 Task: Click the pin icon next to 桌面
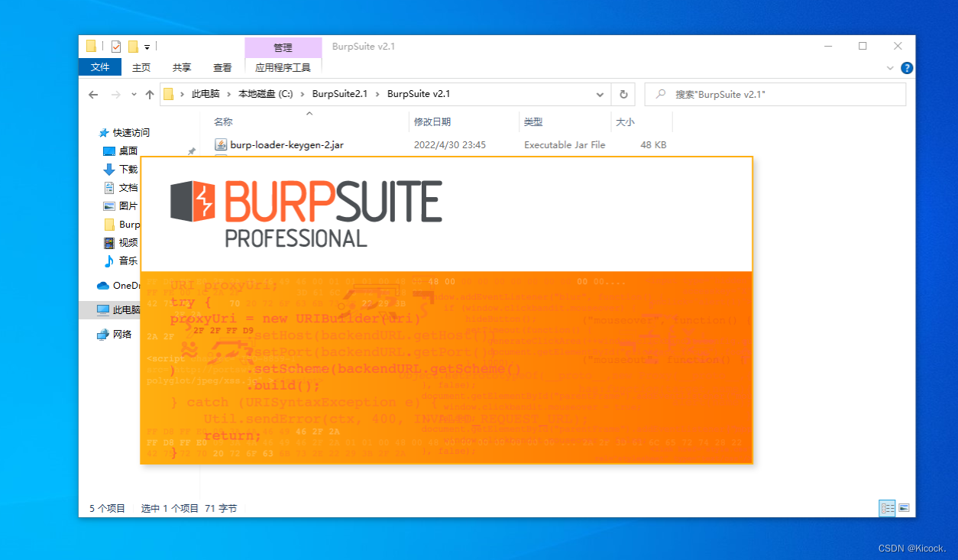tap(191, 151)
